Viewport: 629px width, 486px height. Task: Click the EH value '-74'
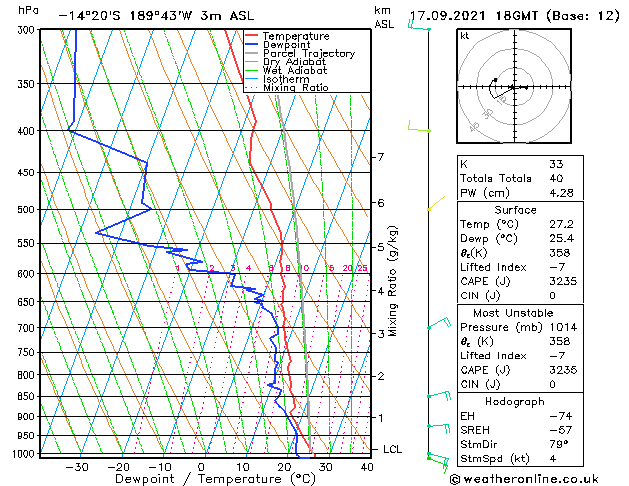point(560,416)
